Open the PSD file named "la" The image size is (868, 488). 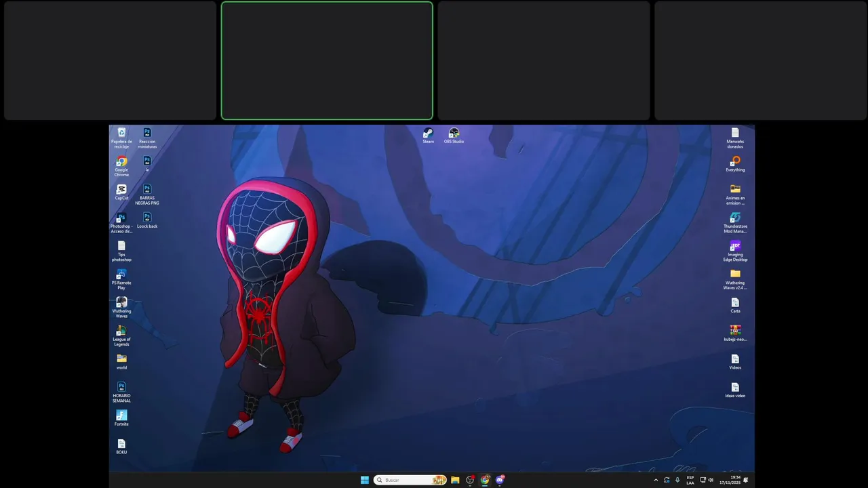click(147, 163)
